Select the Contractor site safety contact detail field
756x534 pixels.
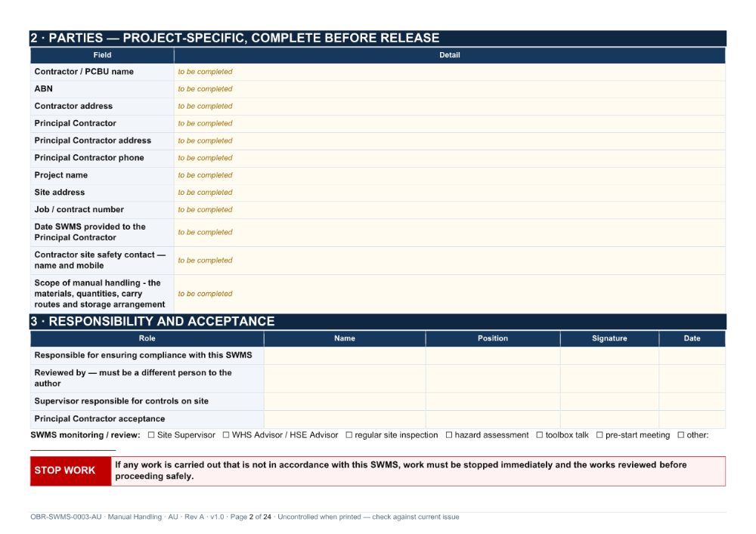[x=449, y=261]
